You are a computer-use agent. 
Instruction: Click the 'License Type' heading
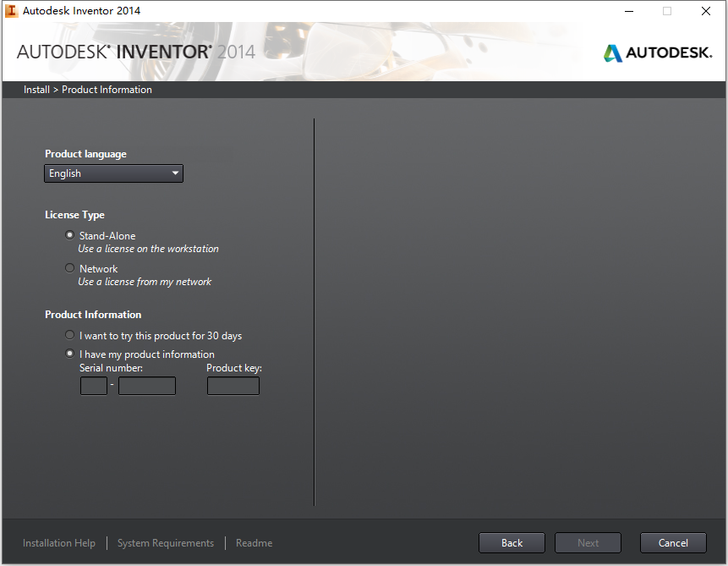pos(74,215)
